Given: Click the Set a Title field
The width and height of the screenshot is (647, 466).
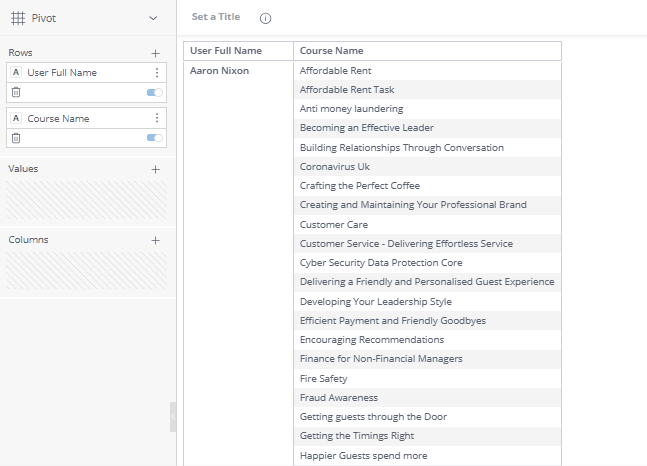Looking at the screenshot, I should pyautogui.click(x=216, y=17).
